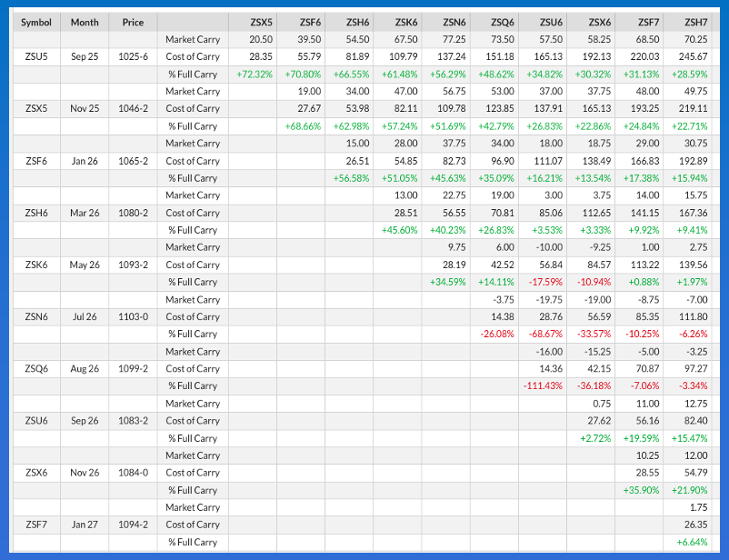Click price 1025-6 for ZSU5
The image size is (729, 560).
click(x=133, y=56)
